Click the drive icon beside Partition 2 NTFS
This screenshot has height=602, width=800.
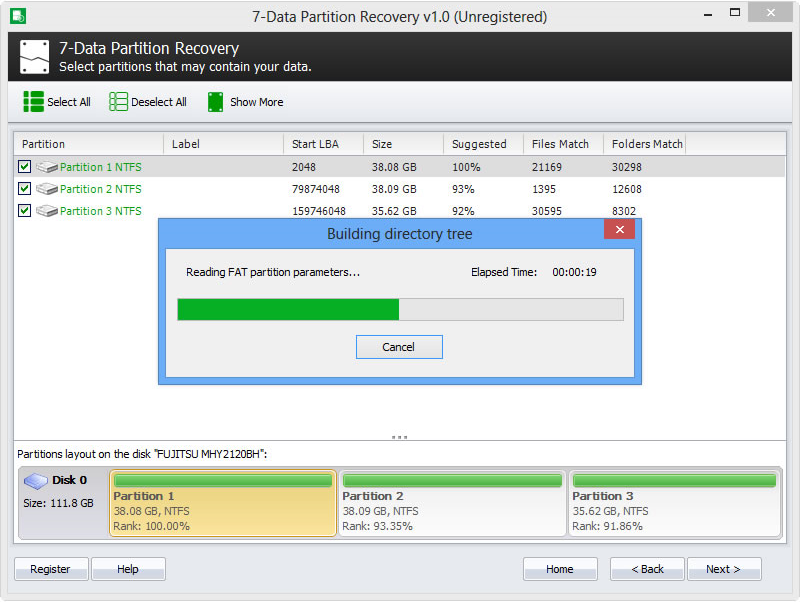tap(47, 189)
